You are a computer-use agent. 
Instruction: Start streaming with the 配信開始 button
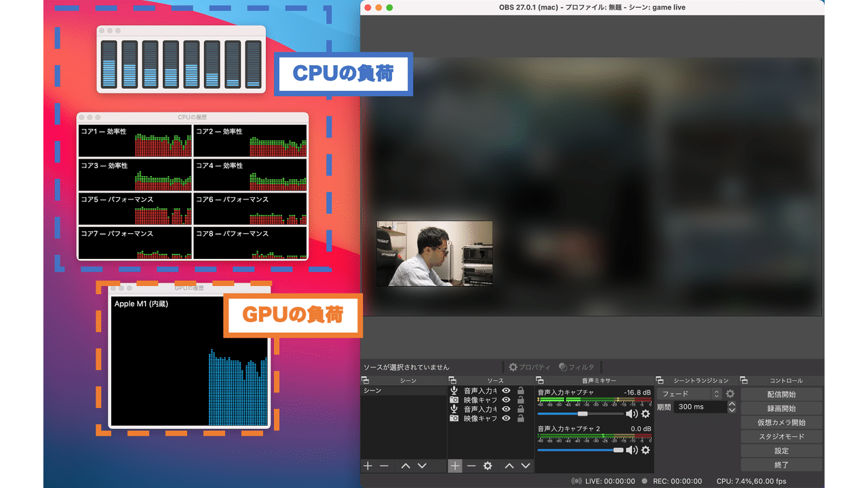(x=781, y=394)
